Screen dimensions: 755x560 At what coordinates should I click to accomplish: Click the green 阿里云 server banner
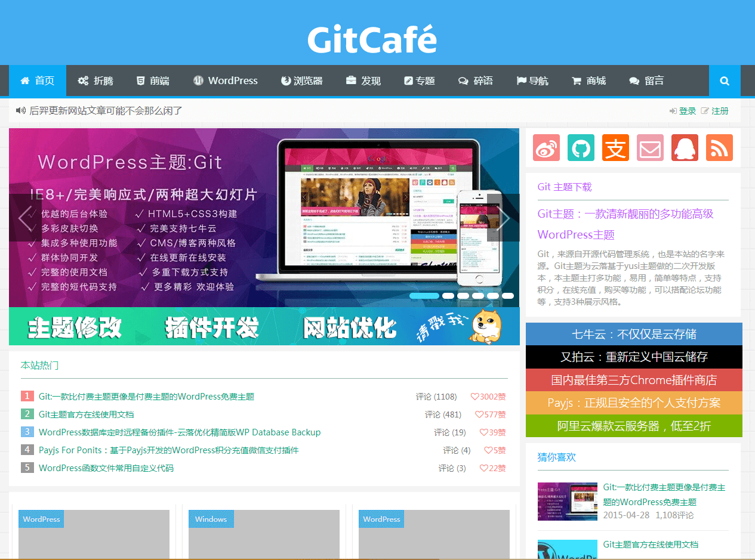coord(634,426)
